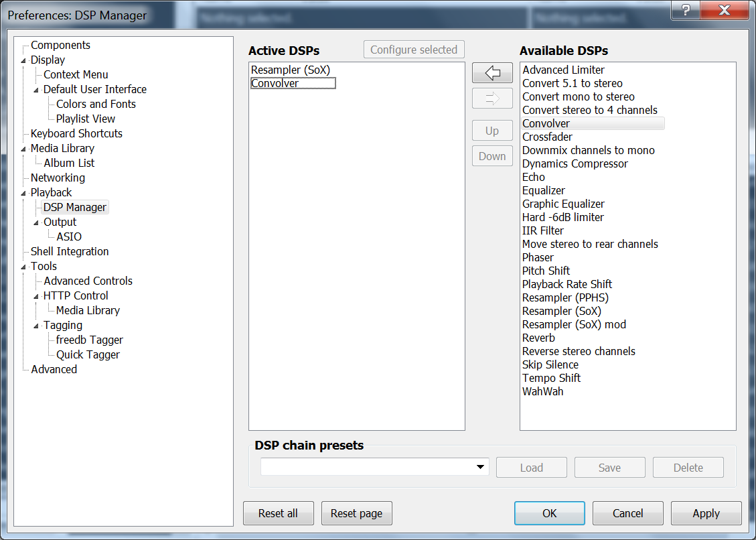Image resolution: width=756 pixels, height=540 pixels.
Task: Pick Advanced Limiter in Available DSPs
Action: 563,70
